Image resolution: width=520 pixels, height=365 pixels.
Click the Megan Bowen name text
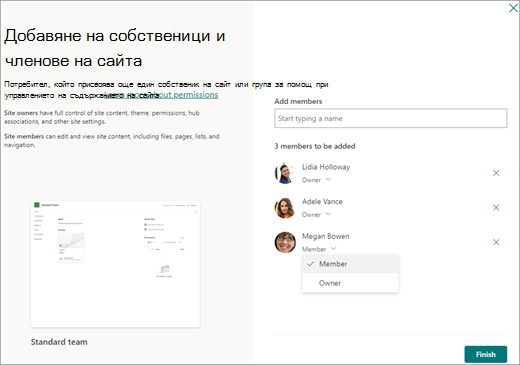point(326,236)
